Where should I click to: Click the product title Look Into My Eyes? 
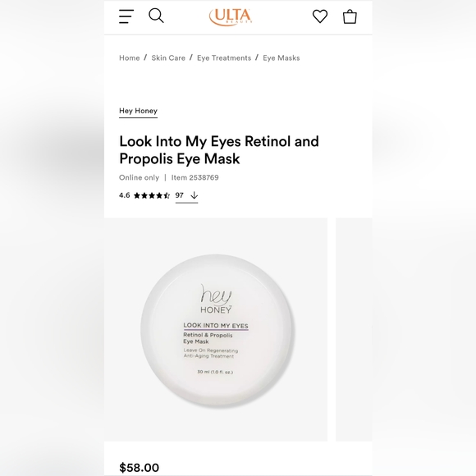(x=219, y=150)
